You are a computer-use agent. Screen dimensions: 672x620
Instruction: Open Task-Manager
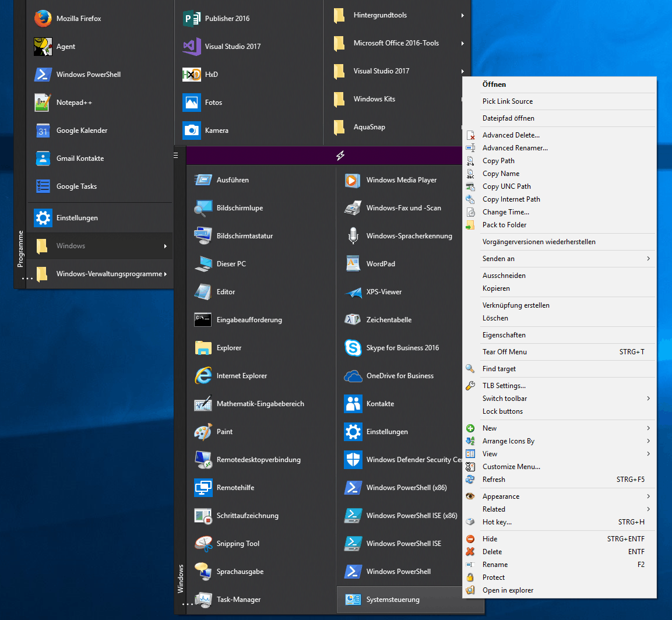tap(261, 600)
